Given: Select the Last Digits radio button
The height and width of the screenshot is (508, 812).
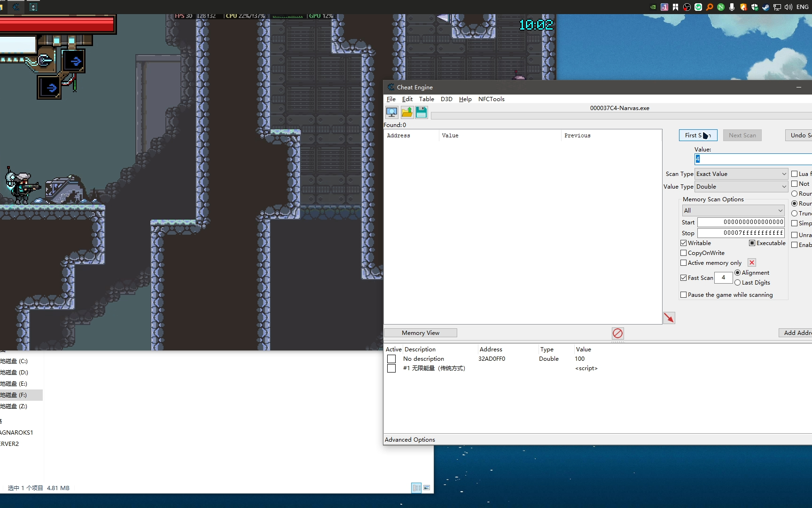Looking at the screenshot, I should coord(738,283).
